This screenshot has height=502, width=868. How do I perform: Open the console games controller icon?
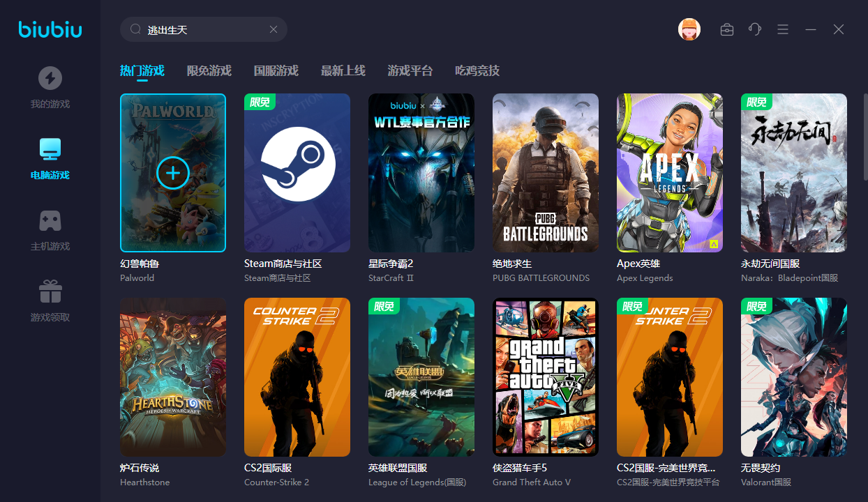point(50,221)
